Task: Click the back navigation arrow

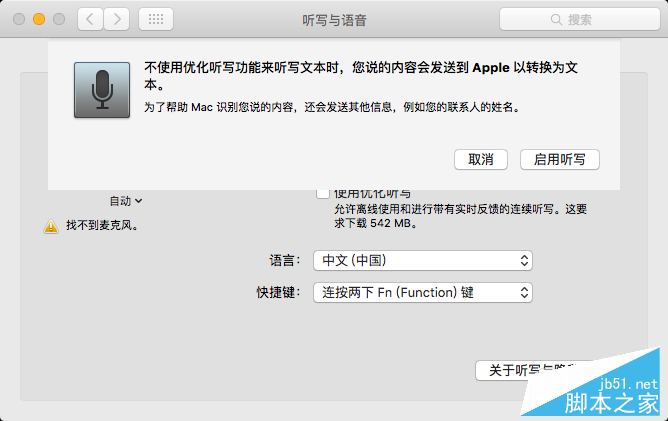Action: tap(91, 19)
